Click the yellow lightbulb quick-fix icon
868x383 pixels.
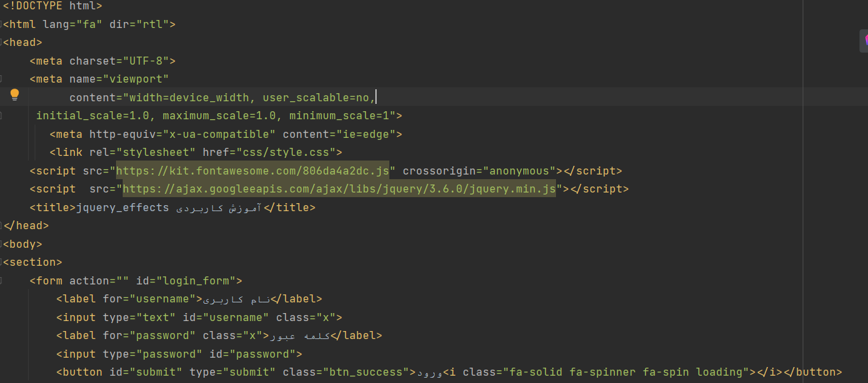pos(15,95)
